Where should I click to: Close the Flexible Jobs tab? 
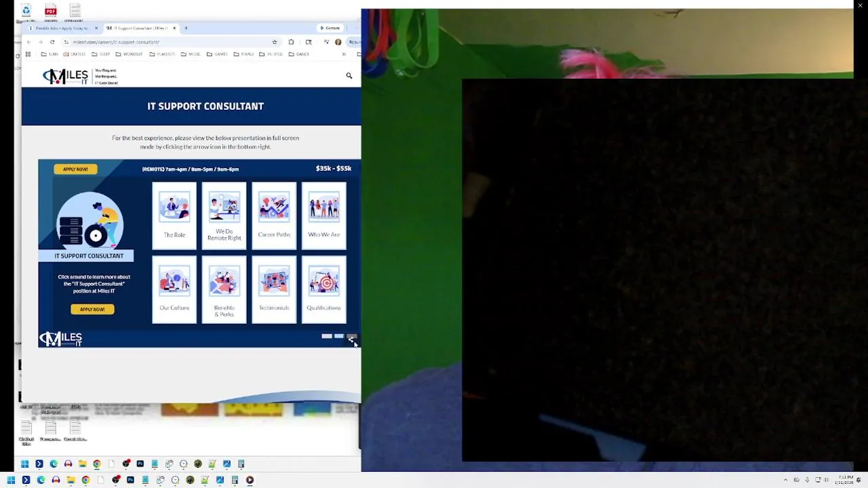click(x=96, y=28)
